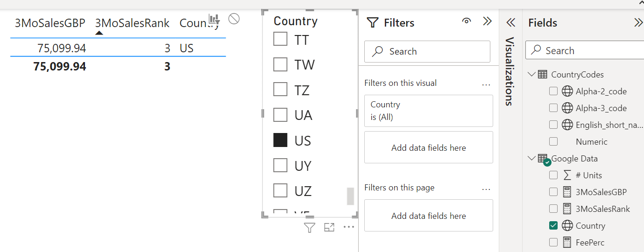This screenshot has height=252, width=644.
Task: Click globe icon next to English_short_na...
Action: pyautogui.click(x=567, y=125)
